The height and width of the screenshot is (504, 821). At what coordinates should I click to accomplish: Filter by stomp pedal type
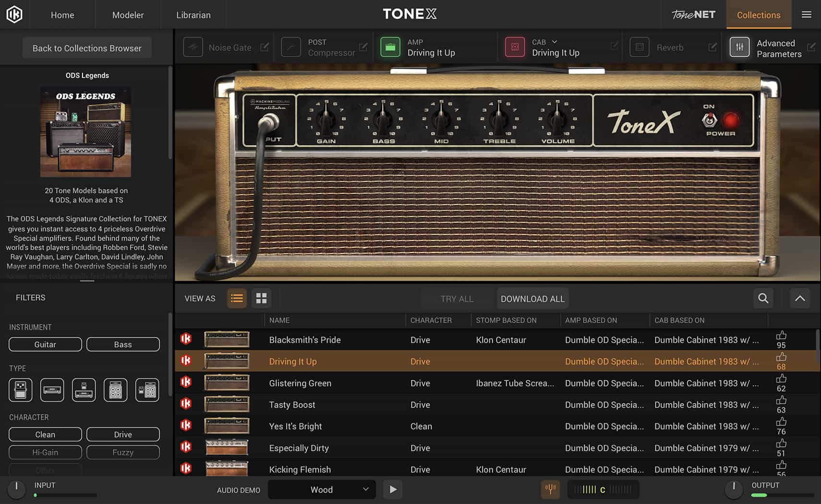(20, 390)
